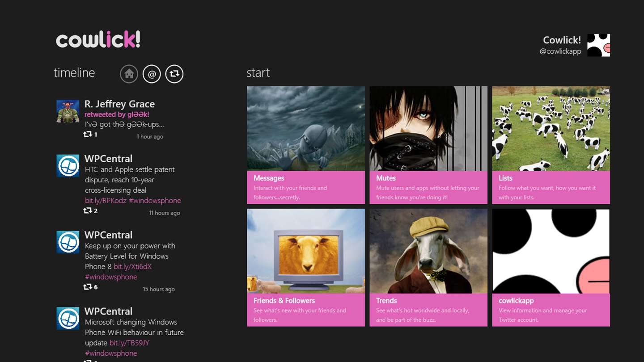Click retweet icon on HTC and Apple tweet

(88, 210)
